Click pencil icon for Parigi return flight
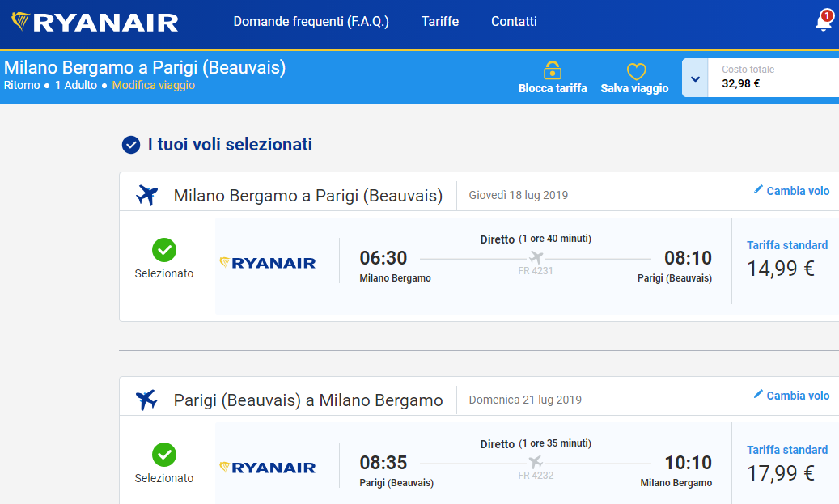This screenshot has width=839, height=504. [x=758, y=395]
